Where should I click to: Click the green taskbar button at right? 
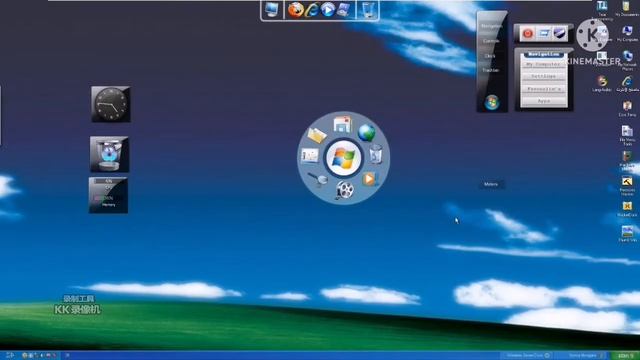tap(625, 356)
